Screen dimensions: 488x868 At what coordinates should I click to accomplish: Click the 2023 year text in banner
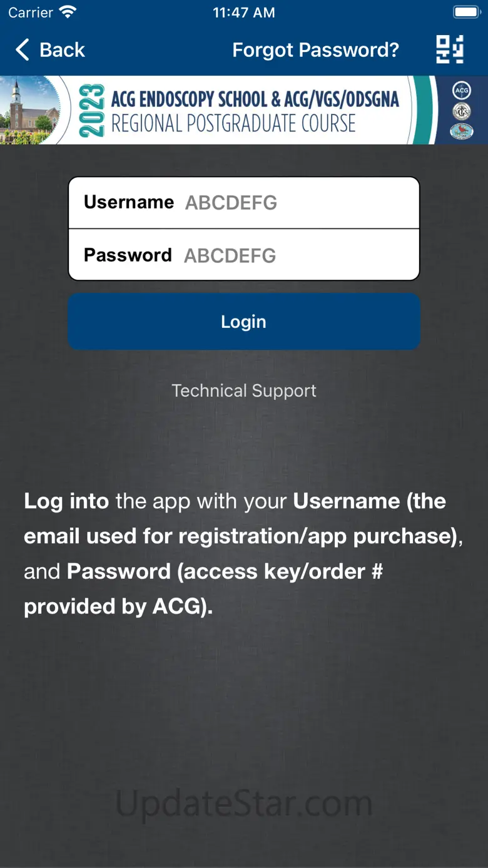click(92, 111)
